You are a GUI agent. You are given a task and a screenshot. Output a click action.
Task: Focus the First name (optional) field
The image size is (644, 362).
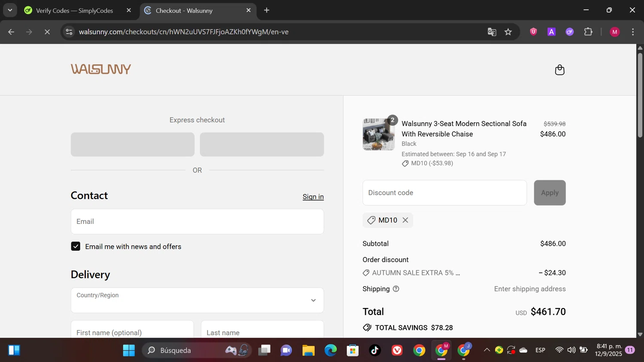click(x=132, y=329)
